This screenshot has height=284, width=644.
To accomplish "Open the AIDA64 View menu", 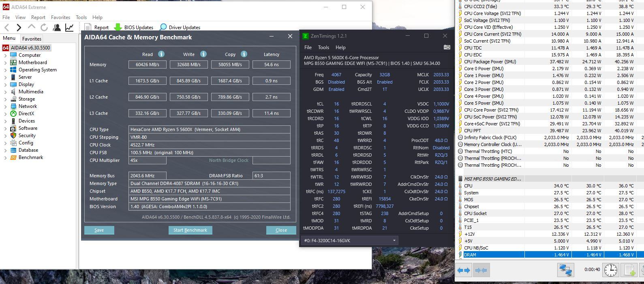I will [20, 17].
